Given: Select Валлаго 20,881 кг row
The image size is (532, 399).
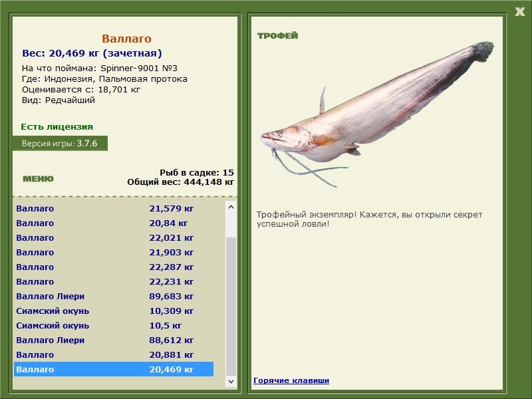Looking at the screenshot, I should coord(114,354).
